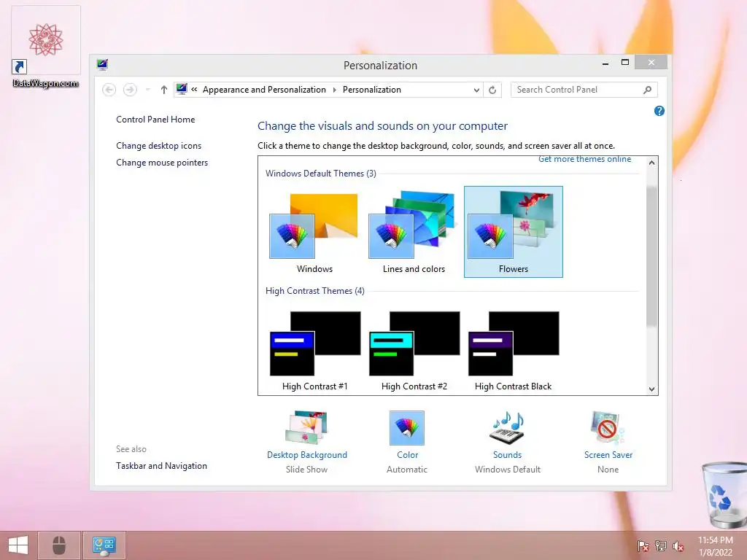This screenshot has height=560, width=747.
Task: Open Help with the question mark
Action: 659,111
